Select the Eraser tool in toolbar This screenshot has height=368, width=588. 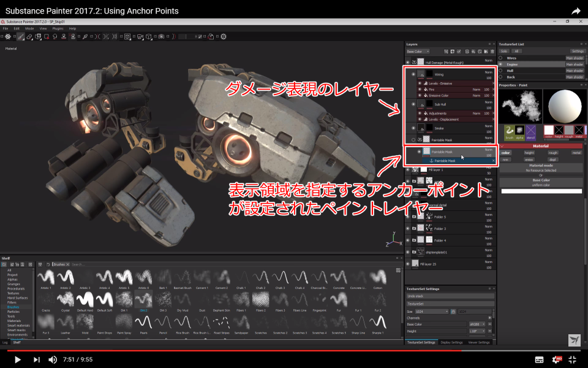pos(29,36)
